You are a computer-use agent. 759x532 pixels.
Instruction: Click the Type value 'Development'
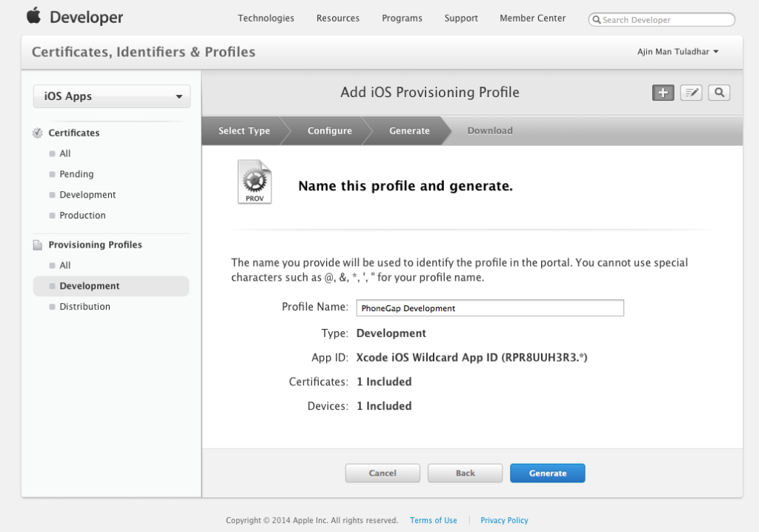click(391, 333)
